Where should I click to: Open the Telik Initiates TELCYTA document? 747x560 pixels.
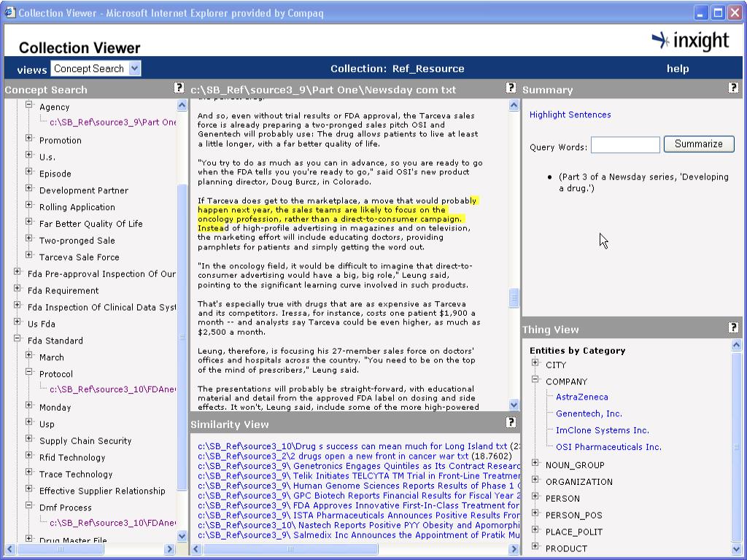click(x=358, y=475)
